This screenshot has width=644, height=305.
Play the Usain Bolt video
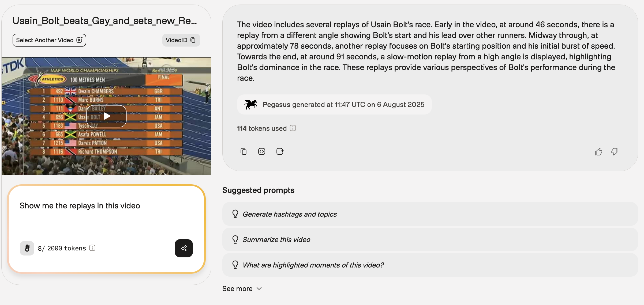click(x=107, y=116)
